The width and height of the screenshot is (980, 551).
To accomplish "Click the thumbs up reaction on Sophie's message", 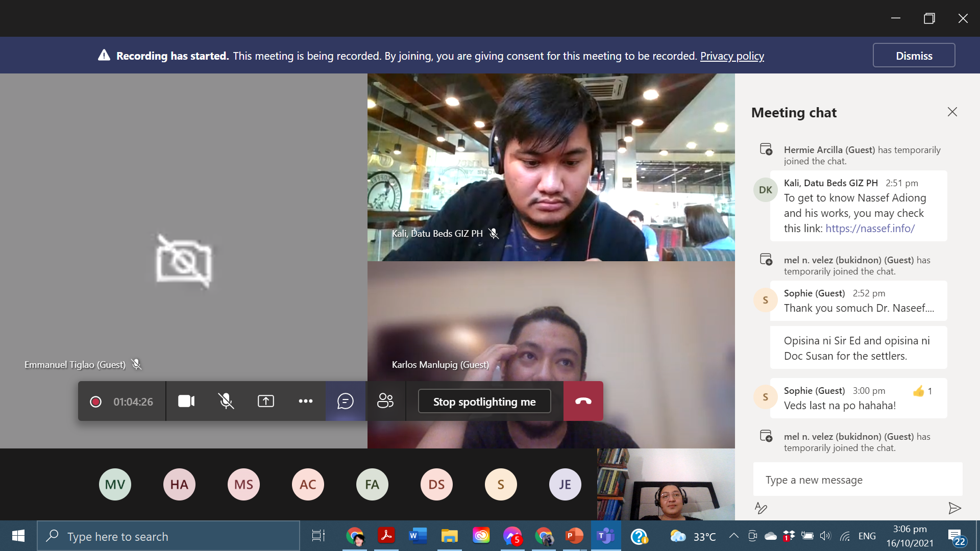I will point(919,391).
